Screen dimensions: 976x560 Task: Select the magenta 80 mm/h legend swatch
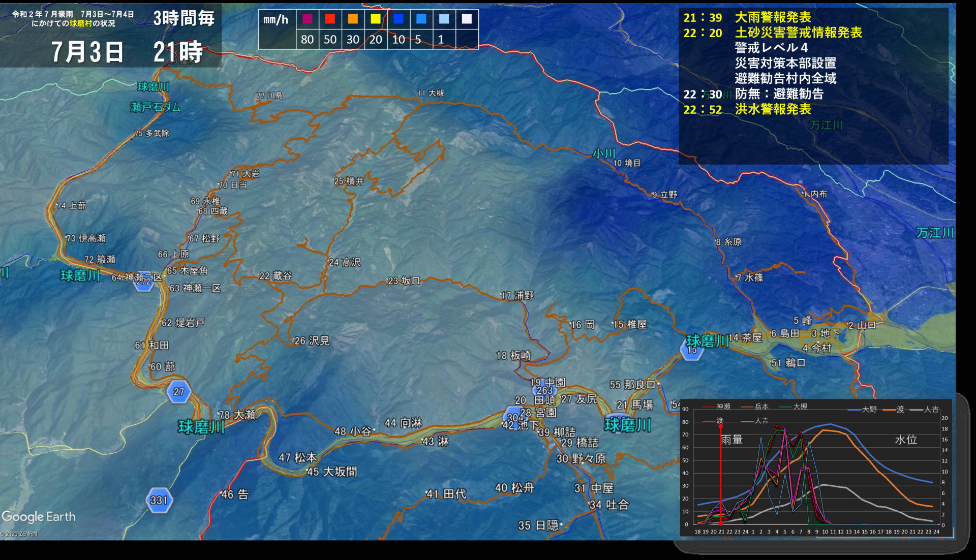point(307,19)
